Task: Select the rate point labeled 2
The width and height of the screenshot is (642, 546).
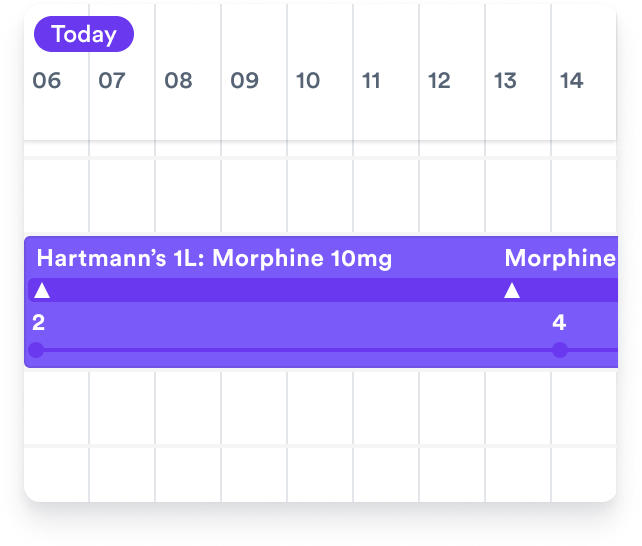Action: [37, 350]
